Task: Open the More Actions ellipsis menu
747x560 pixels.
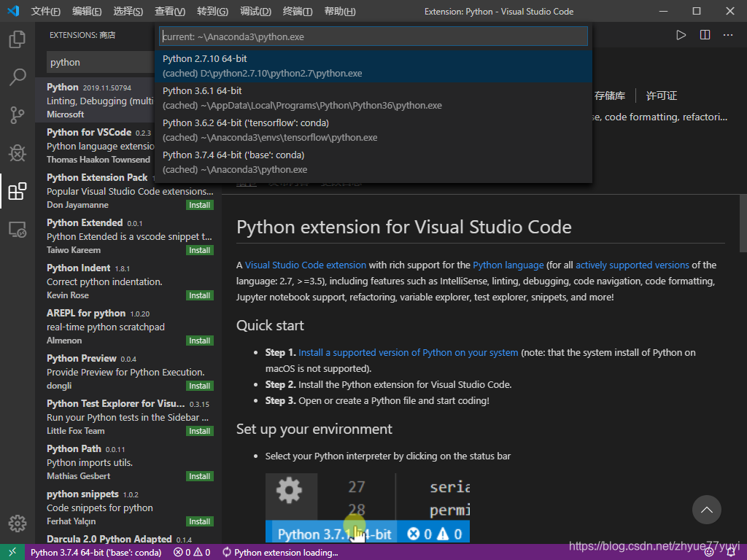Action: click(x=728, y=35)
